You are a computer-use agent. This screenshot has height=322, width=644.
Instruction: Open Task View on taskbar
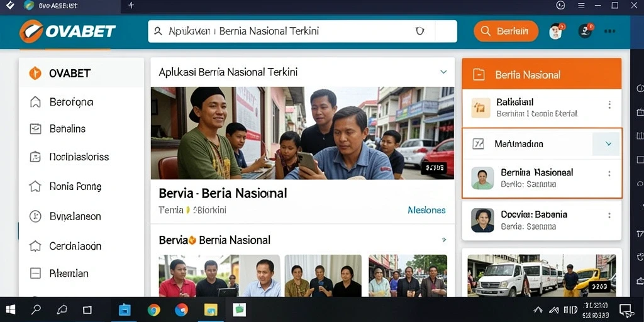(x=87, y=309)
